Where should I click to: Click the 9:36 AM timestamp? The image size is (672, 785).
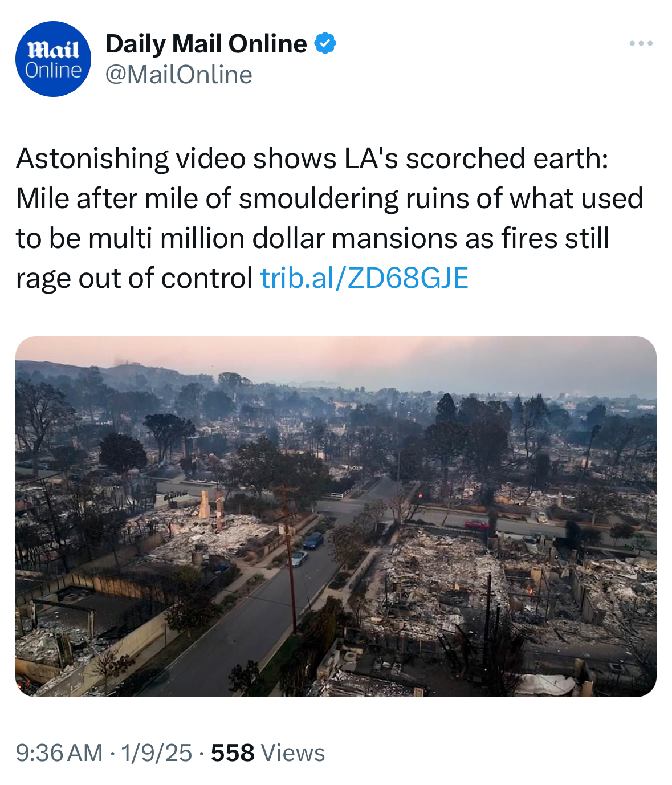coord(59,753)
